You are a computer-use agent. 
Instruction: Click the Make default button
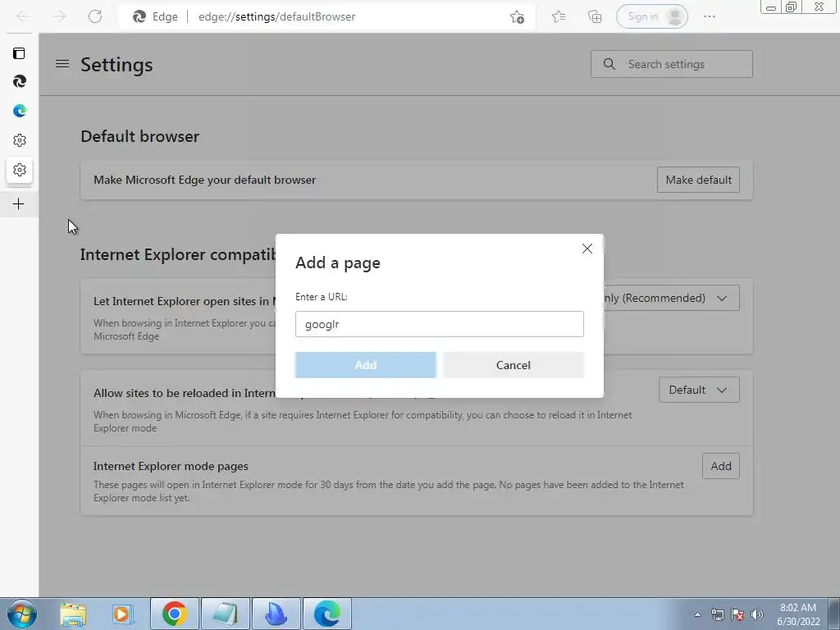[x=698, y=180]
